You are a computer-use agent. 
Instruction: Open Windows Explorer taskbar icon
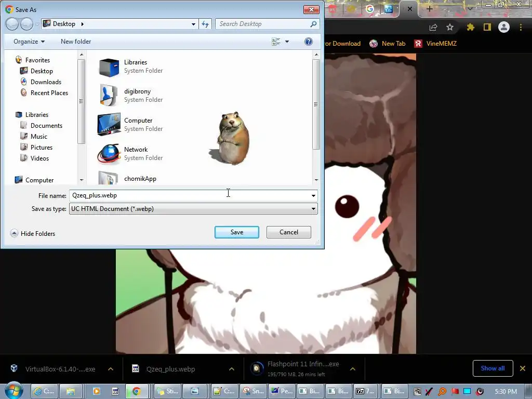coord(71,391)
